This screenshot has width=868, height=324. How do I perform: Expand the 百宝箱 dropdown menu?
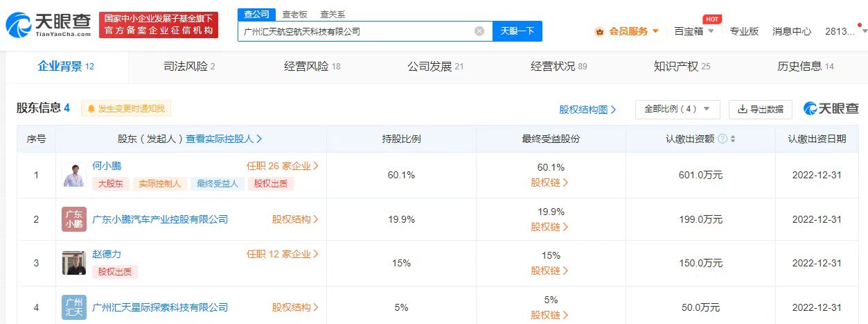(x=694, y=31)
